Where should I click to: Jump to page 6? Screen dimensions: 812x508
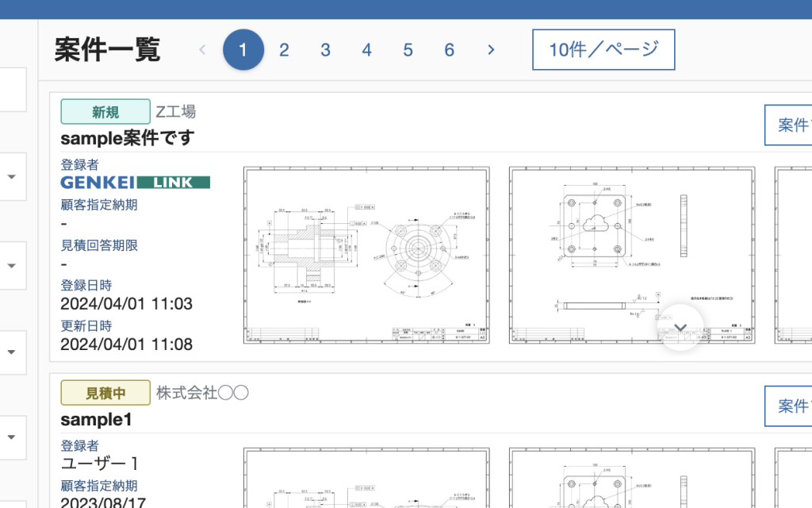coord(450,50)
